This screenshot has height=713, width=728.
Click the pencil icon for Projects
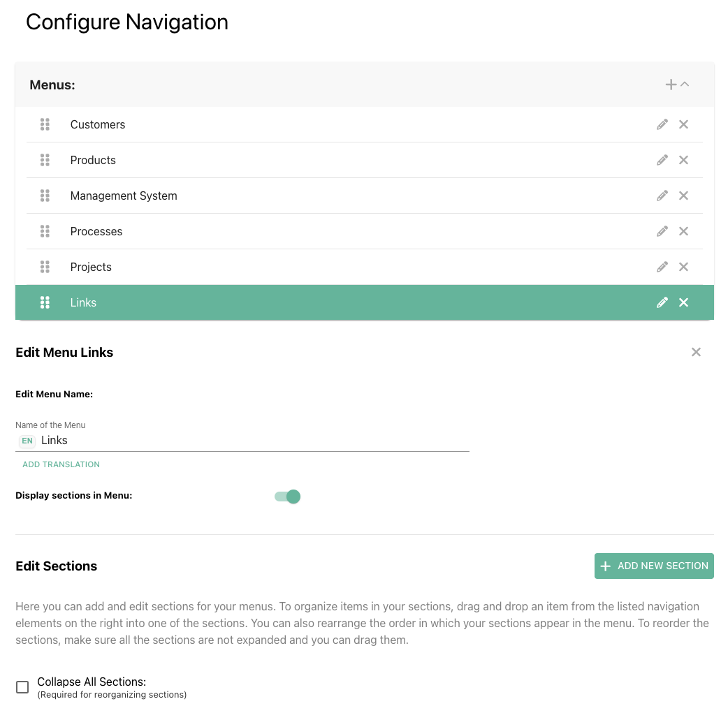(662, 267)
